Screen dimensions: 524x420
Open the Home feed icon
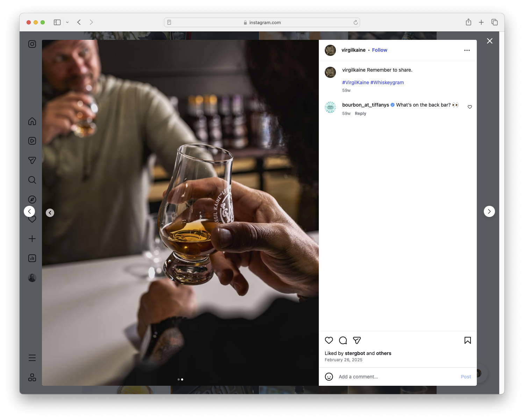tap(32, 121)
